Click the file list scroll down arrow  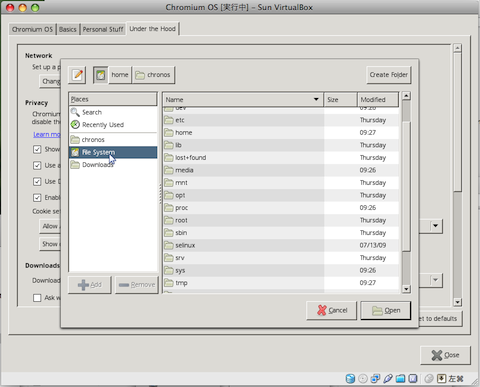pos(406,289)
